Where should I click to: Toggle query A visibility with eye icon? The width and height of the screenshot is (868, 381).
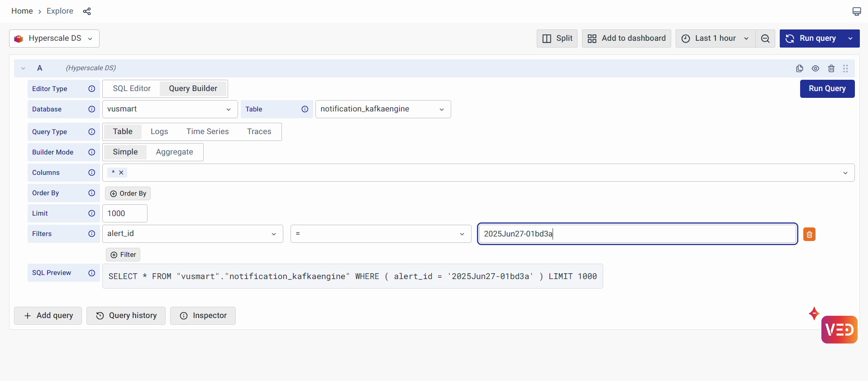tap(815, 68)
